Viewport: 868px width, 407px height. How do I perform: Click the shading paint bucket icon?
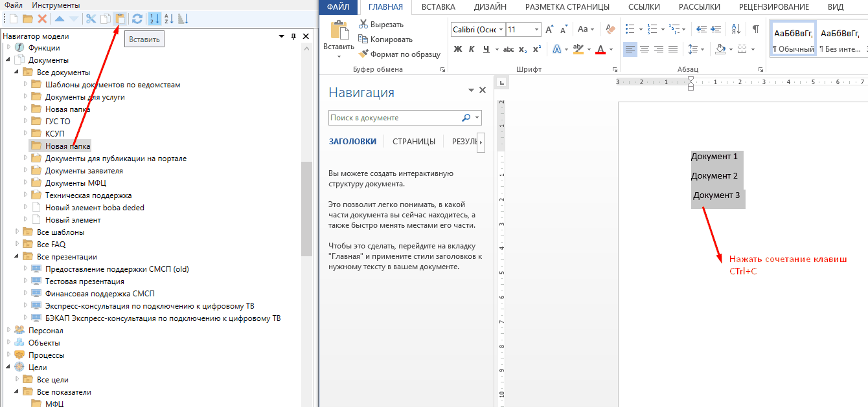[x=720, y=49]
